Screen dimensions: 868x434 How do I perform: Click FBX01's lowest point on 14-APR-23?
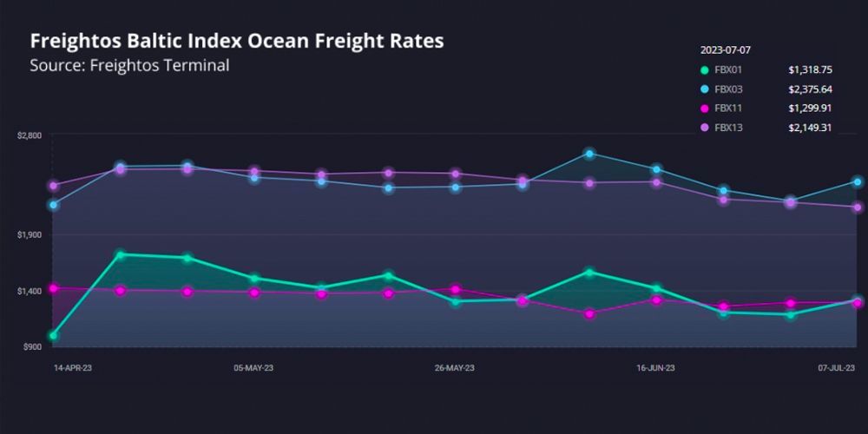[x=54, y=335]
